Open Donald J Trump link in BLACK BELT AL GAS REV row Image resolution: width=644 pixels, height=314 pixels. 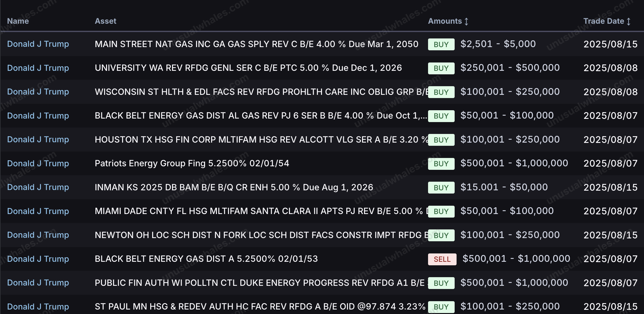tap(38, 116)
